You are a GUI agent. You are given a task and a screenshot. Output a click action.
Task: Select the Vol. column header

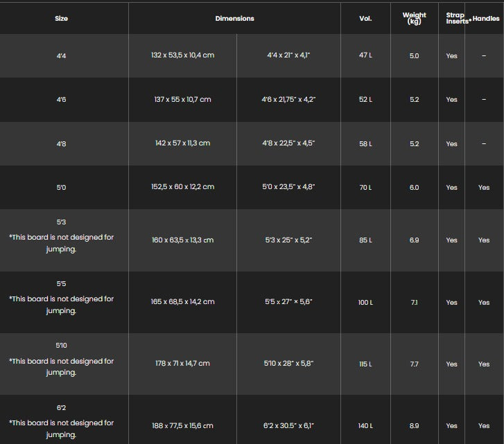365,19
